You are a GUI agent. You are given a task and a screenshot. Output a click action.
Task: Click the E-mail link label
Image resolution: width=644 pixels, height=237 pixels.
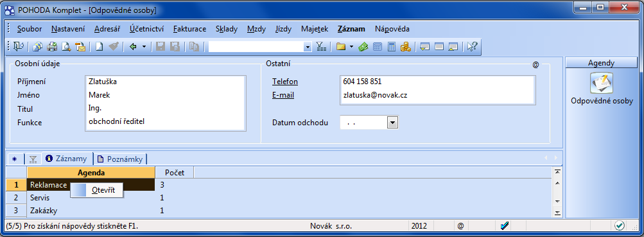(283, 95)
